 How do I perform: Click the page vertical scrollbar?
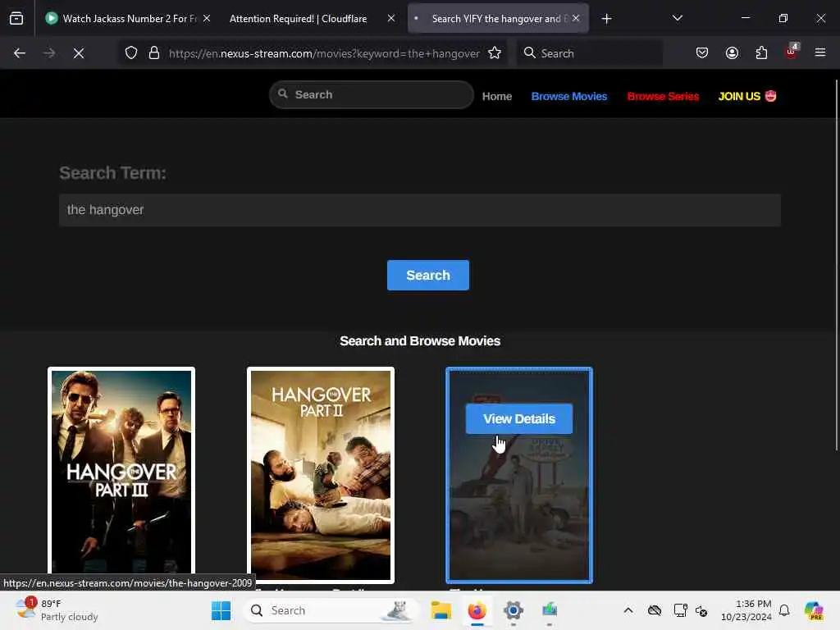point(836,265)
